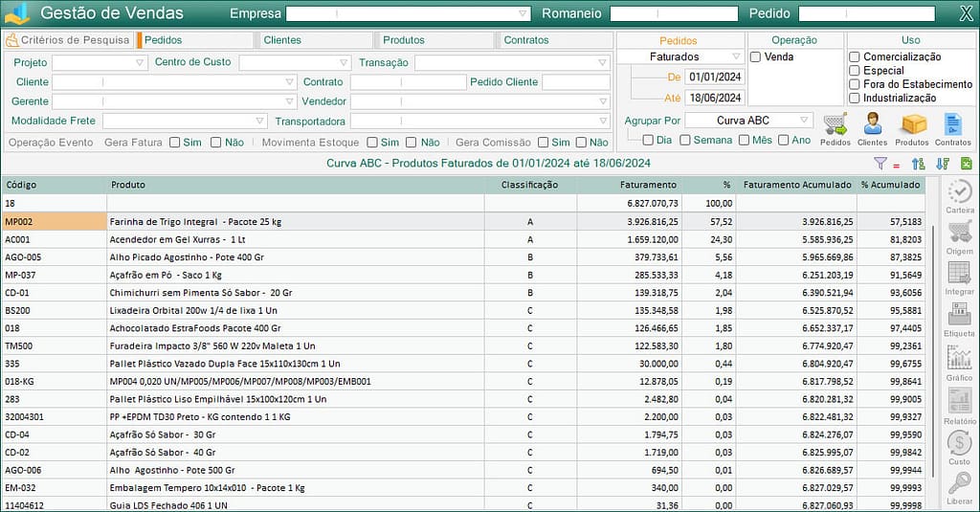The image size is (980, 512).
Task: Check Movimenta Estoque Não checkbox
Action: coord(412,143)
